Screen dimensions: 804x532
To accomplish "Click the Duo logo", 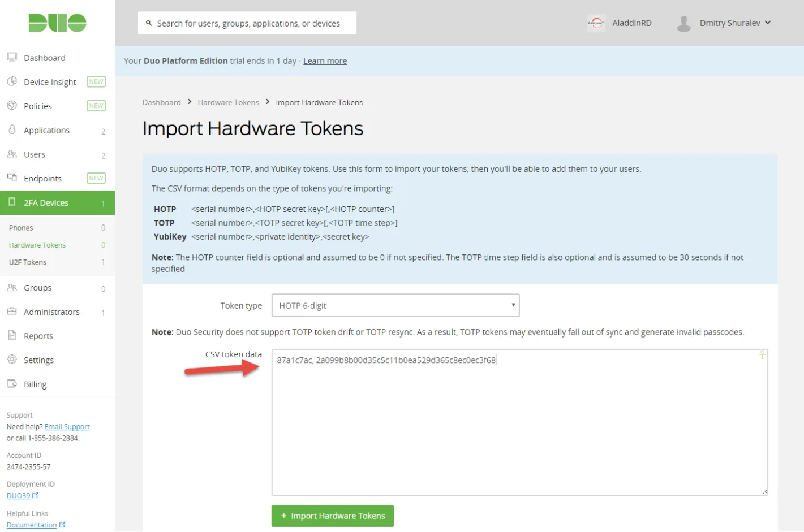I will point(57,23).
